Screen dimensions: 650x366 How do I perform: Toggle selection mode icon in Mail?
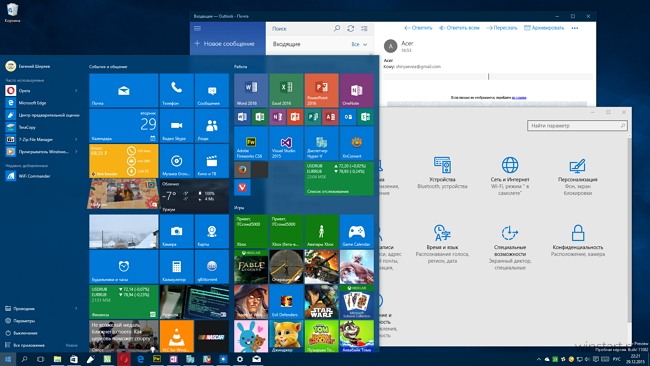tap(364, 28)
